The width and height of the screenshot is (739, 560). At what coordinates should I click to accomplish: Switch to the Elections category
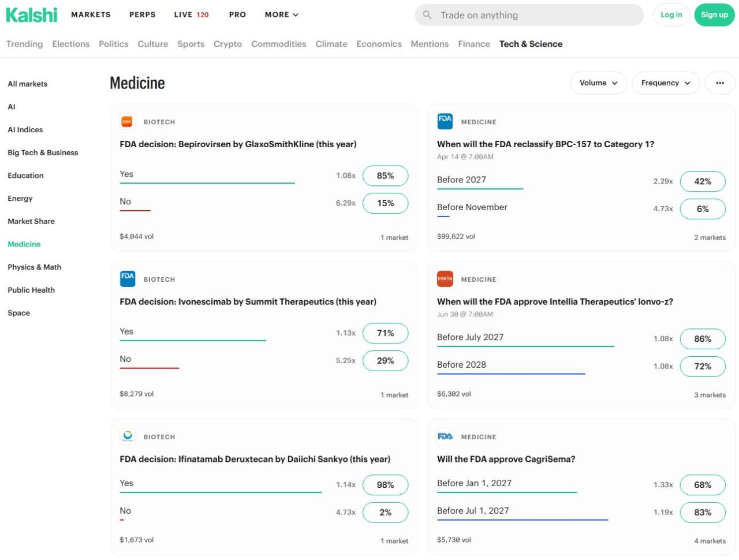(x=70, y=44)
